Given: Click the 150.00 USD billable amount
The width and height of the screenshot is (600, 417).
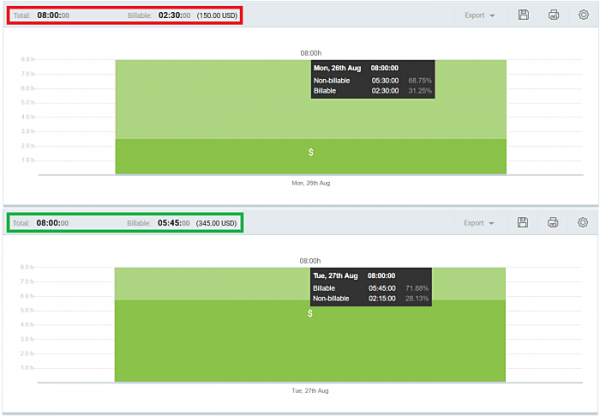Looking at the screenshot, I should click(218, 16).
